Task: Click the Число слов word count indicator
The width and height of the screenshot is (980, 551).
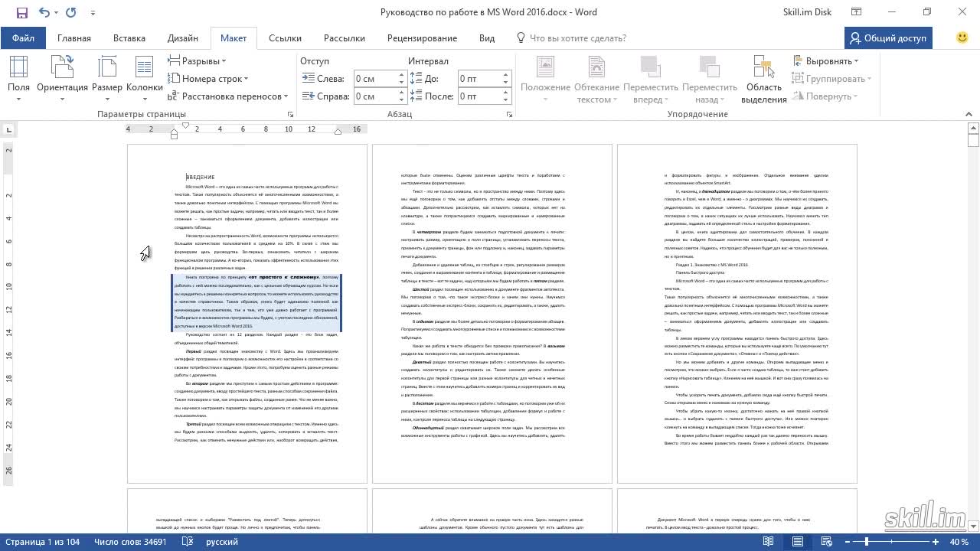Action: tap(130, 542)
